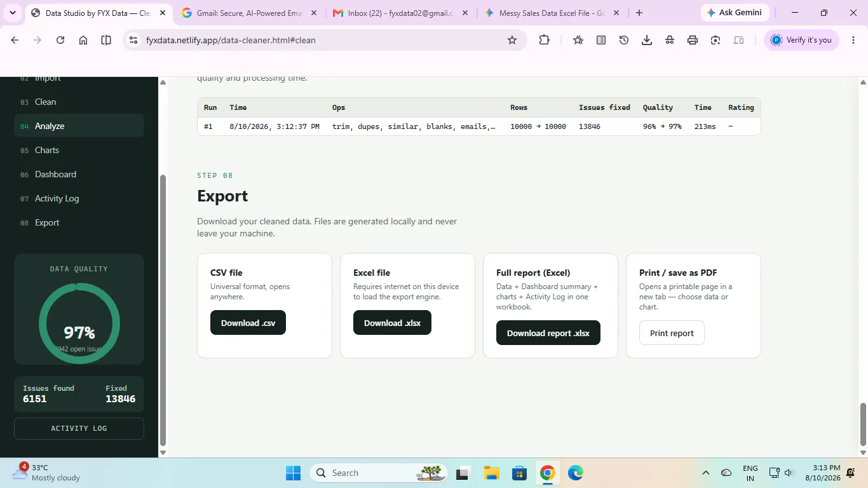The width and height of the screenshot is (868, 488).
Task: Close the Messy Sales Data Excel File tab
Action: coord(616,13)
